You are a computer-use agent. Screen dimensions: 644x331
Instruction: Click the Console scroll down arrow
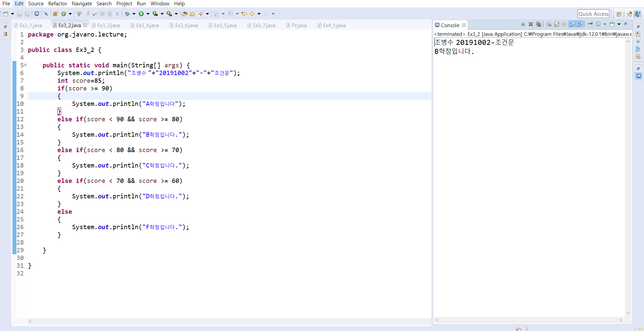coord(628,313)
